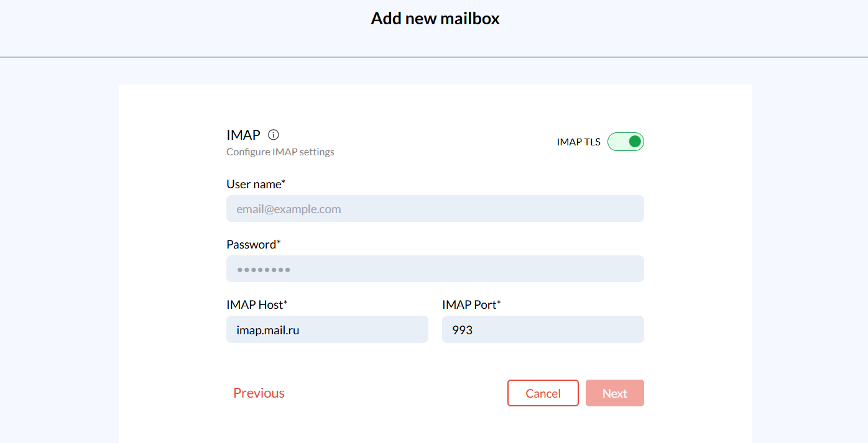Focus the Password input field
The image size is (868, 443).
(435, 269)
